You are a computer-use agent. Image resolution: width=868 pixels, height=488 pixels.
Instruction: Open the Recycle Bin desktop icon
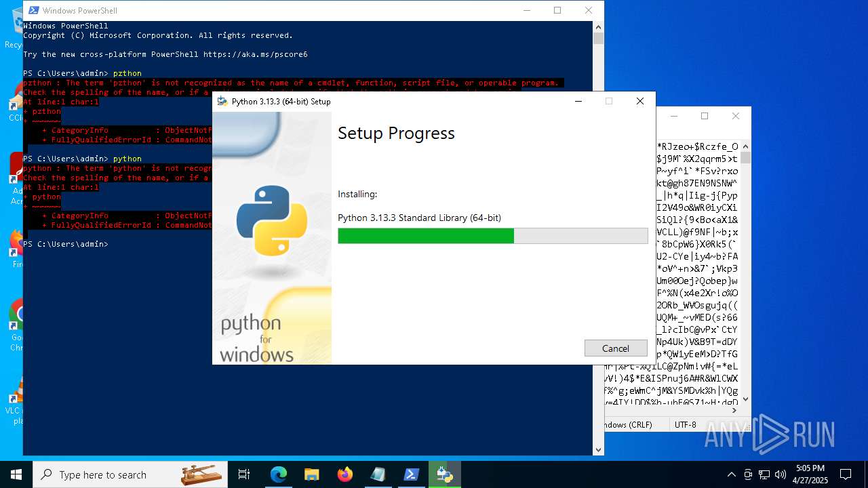[14, 28]
